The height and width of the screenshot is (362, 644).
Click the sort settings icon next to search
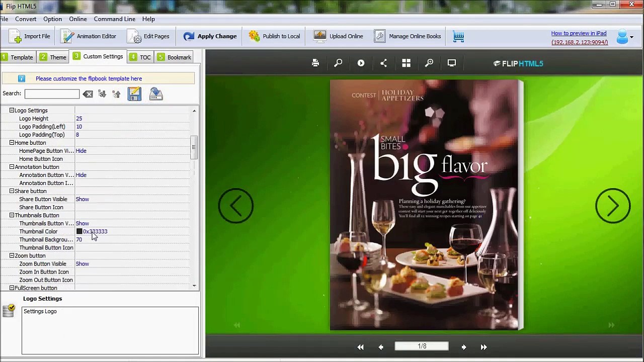coord(102,94)
